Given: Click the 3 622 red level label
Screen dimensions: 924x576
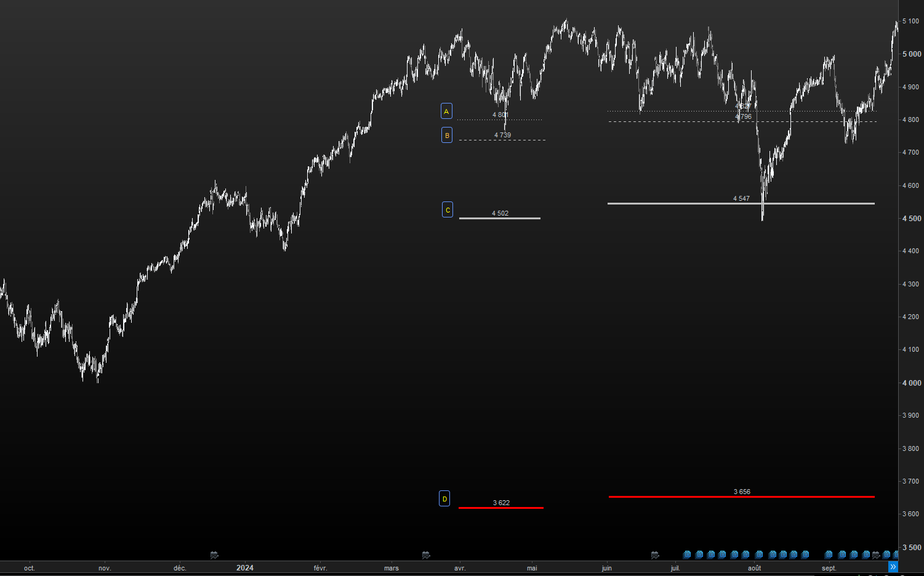Looking at the screenshot, I should (501, 503).
